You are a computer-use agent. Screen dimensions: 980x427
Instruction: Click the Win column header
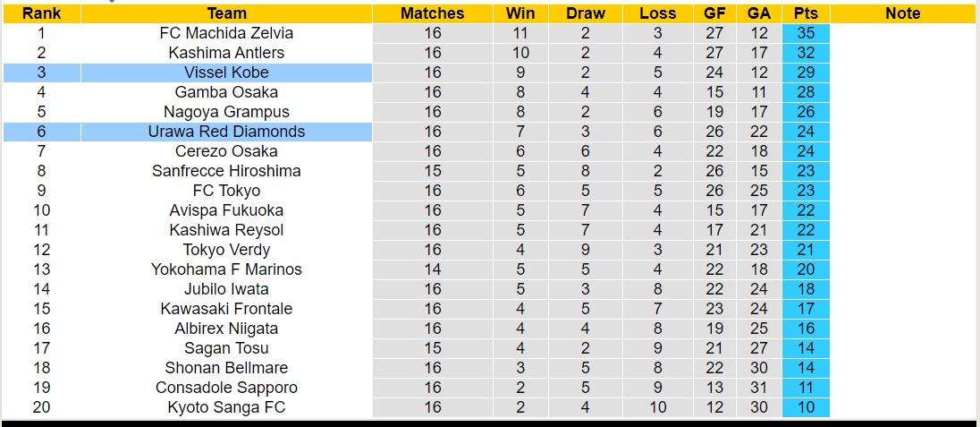[x=520, y=13]
